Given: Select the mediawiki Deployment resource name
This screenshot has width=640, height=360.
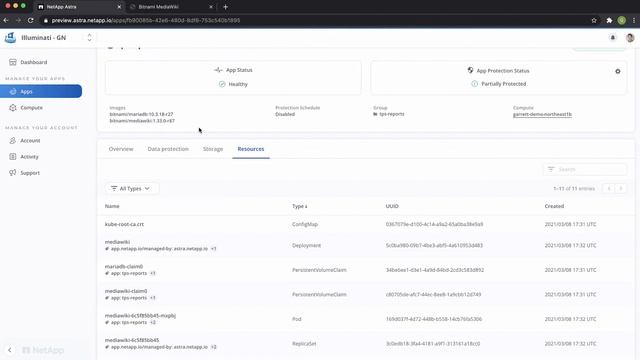Looking at the screenshot, I should (x=117, y=242).
